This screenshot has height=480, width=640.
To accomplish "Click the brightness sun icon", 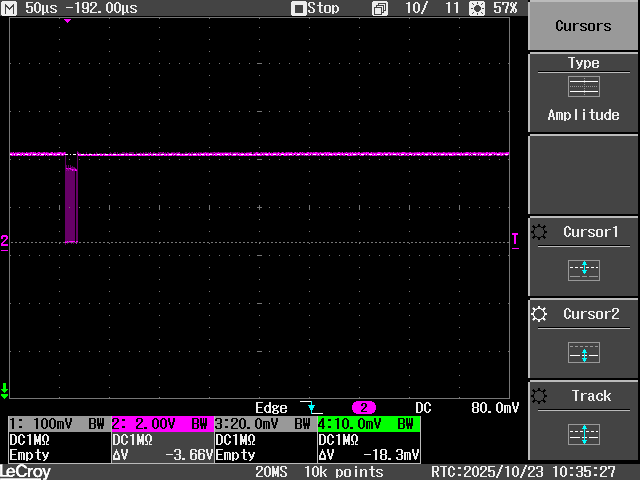I will click(x=477, y=9).
